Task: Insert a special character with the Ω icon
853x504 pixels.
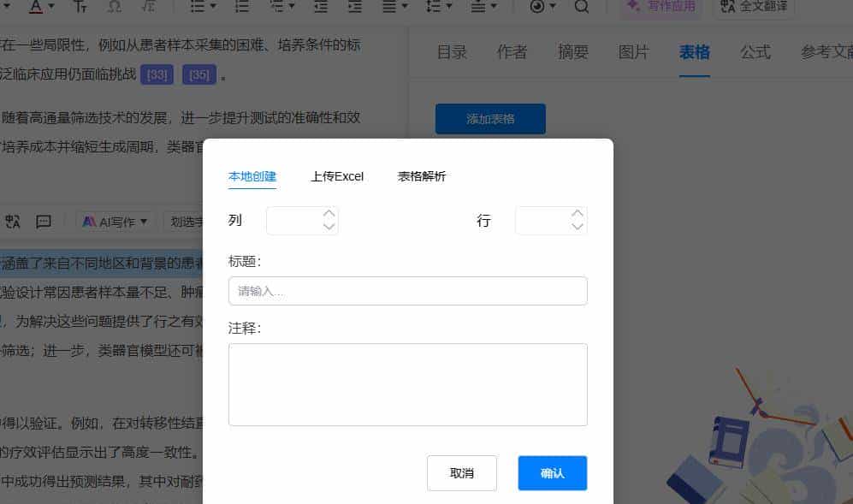Action: point(115,7)
